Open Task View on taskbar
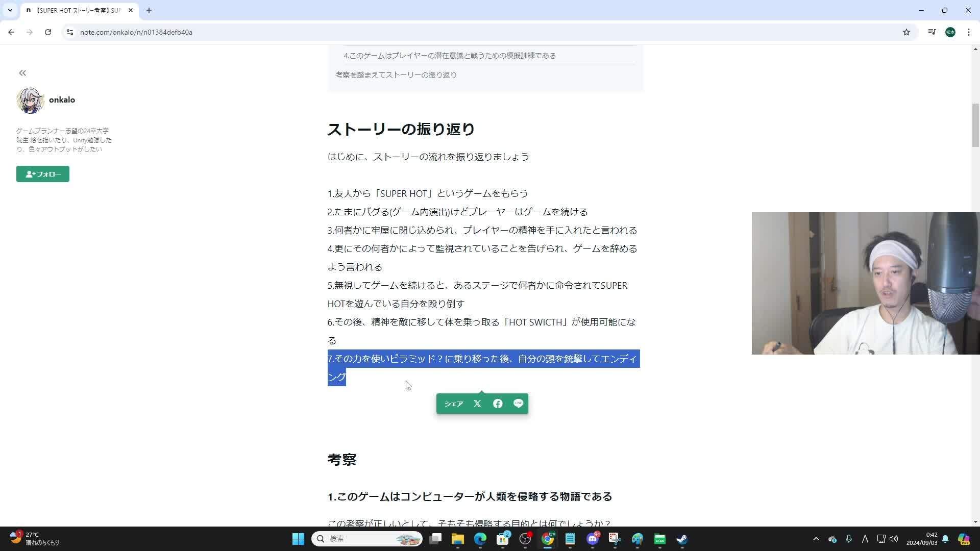 click(435, 539)
